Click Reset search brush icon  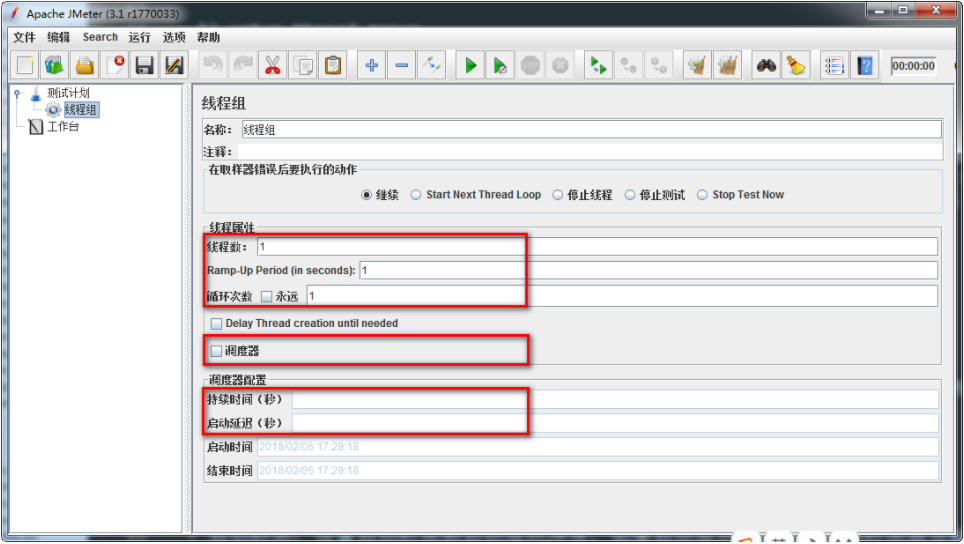tap(796, 65)
